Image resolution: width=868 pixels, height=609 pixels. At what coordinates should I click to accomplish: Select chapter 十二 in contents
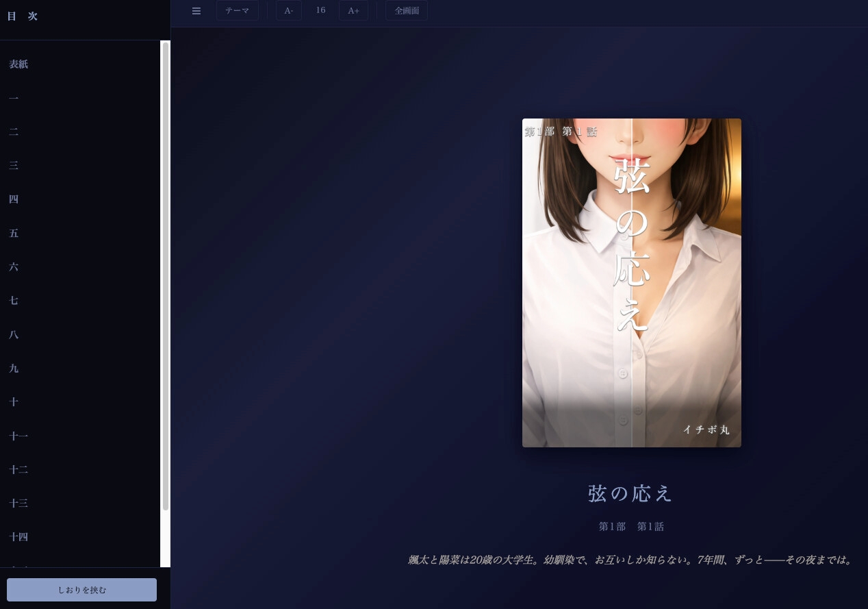click(x=18, y=470)
